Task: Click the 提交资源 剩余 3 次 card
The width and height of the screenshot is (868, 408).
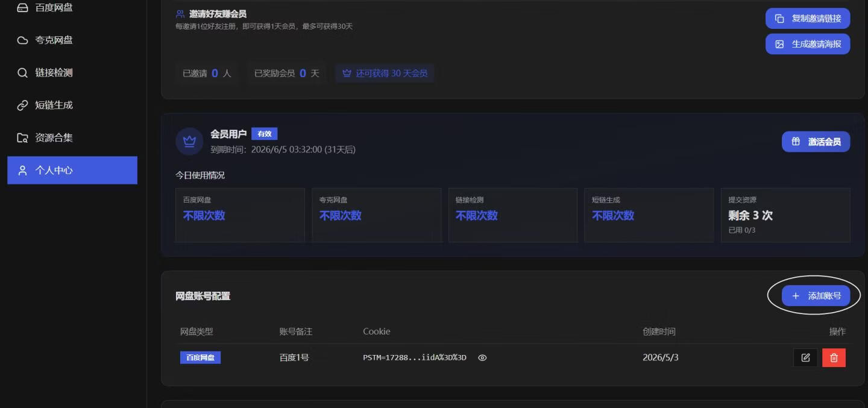Action: pos(785,215)
